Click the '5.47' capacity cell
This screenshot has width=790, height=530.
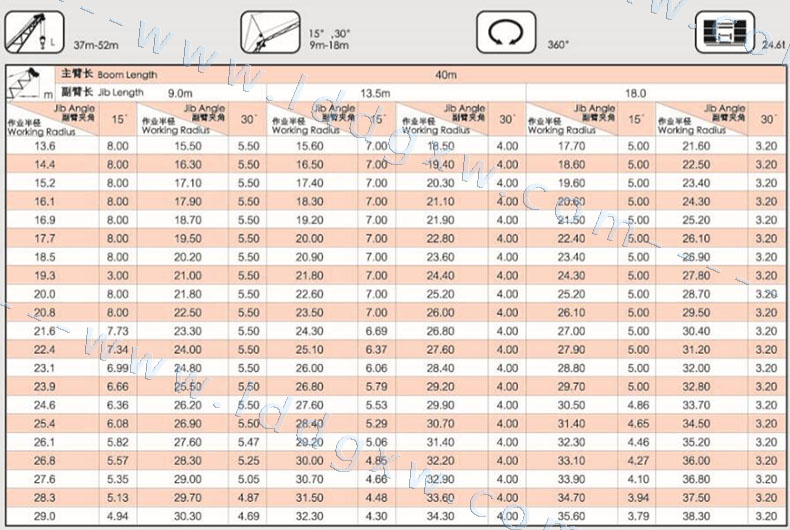click(249, 442)
